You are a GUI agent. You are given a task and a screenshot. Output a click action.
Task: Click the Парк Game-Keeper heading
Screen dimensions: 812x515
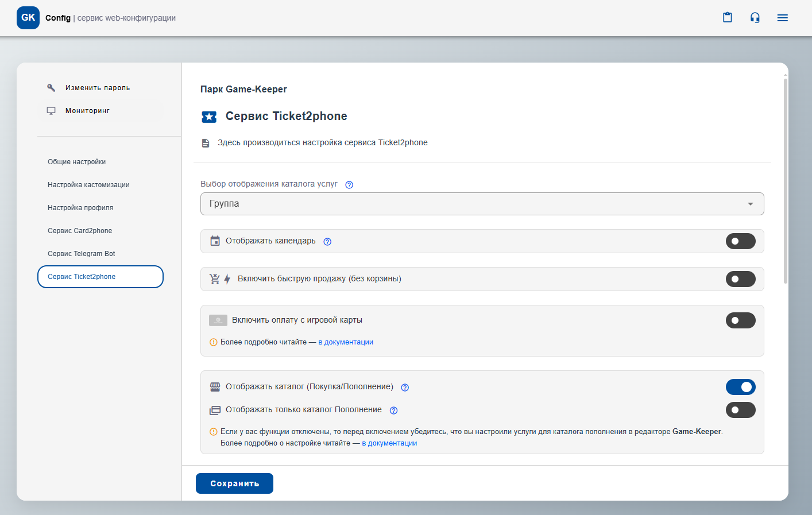coord(243,90)
